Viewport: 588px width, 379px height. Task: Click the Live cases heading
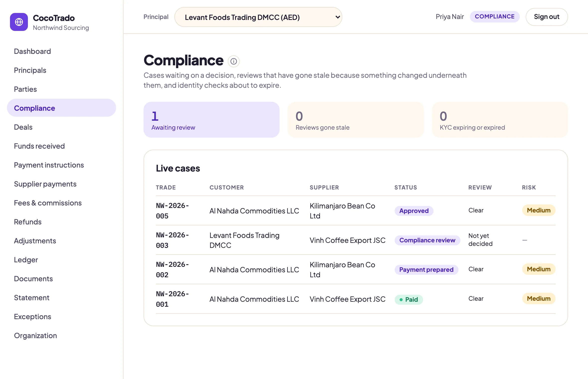(x=178, y=168)
